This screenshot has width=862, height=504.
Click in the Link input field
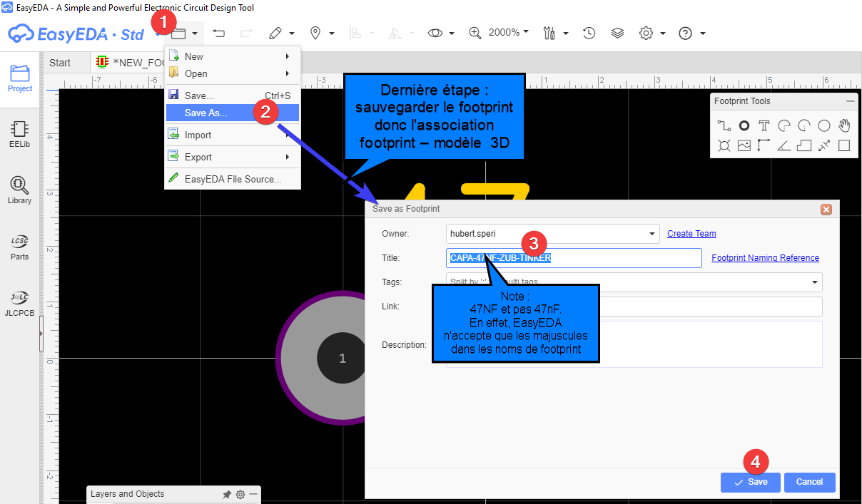click(x=634, y=307)
